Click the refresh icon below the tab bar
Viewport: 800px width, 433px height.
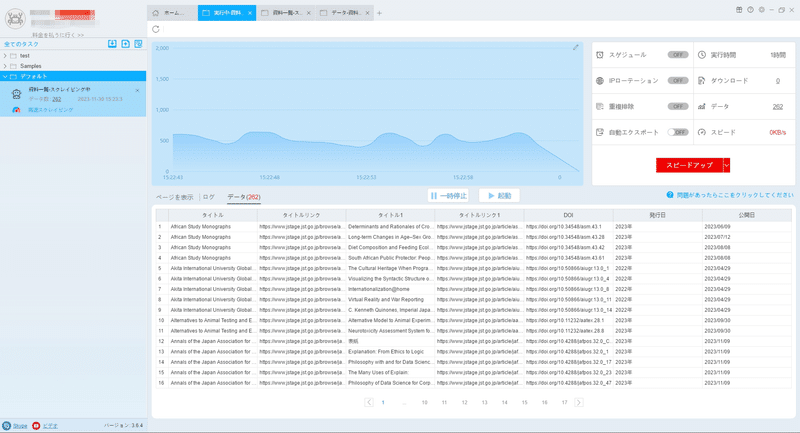pyautogui.click(x=156, y=29)
